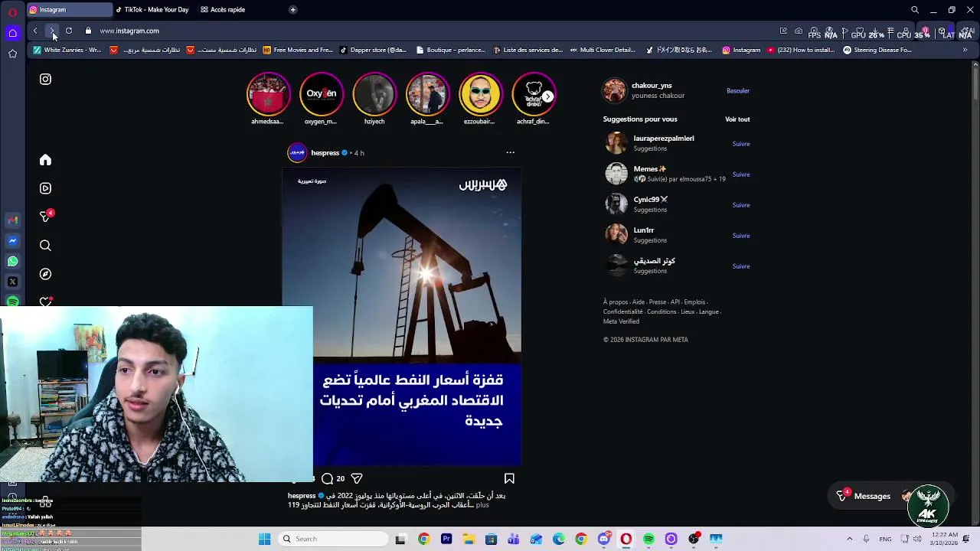Open tab search magnifier in title bar

pos(914,10)
